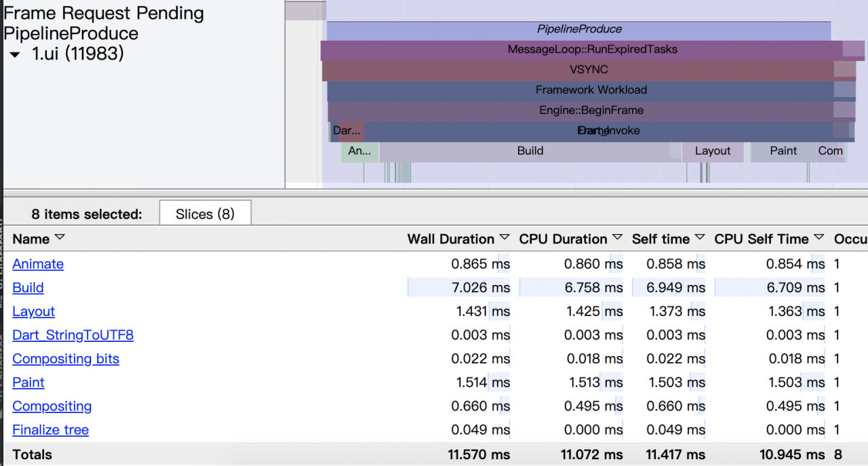Click Totals CPU self time 10.945 ms

point(793,454)
